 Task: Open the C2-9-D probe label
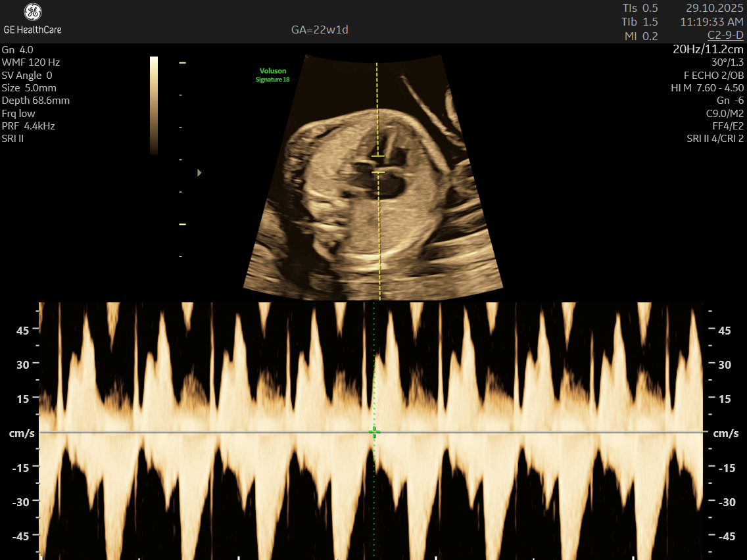tap(725, 35)
